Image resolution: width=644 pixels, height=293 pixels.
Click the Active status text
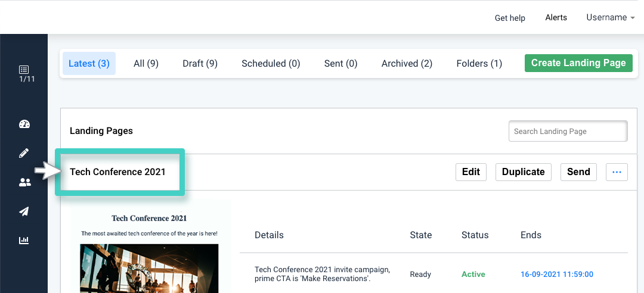point(473,274)
